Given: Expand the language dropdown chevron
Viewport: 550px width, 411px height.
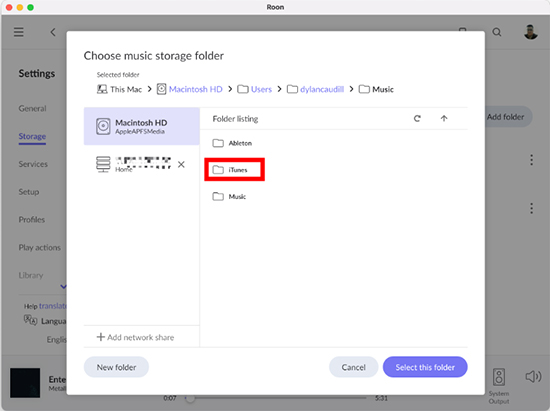Looking at the screenshot, I should coord(63,287).
